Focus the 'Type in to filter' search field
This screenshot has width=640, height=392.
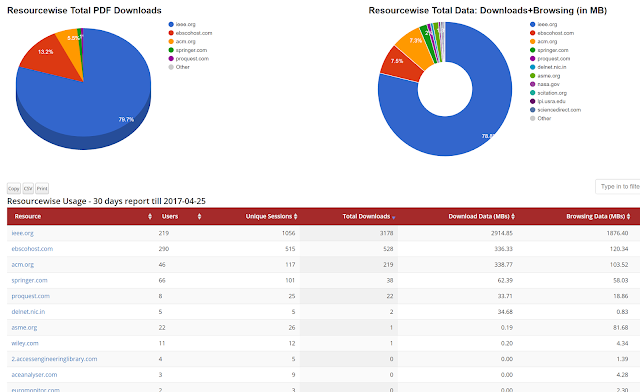pyautogui.click(x=618, y=187)
